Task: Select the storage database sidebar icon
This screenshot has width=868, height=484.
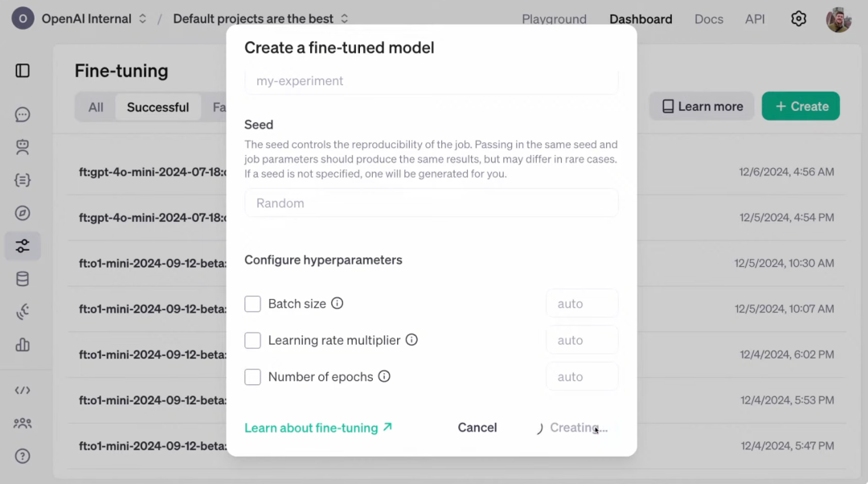Action: coord(23,280)
